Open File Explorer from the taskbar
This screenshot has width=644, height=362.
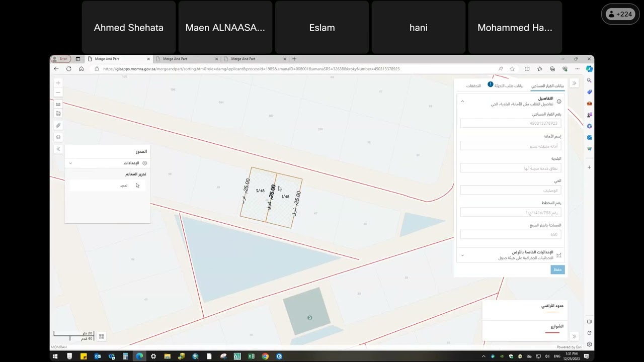coord(168,356)
